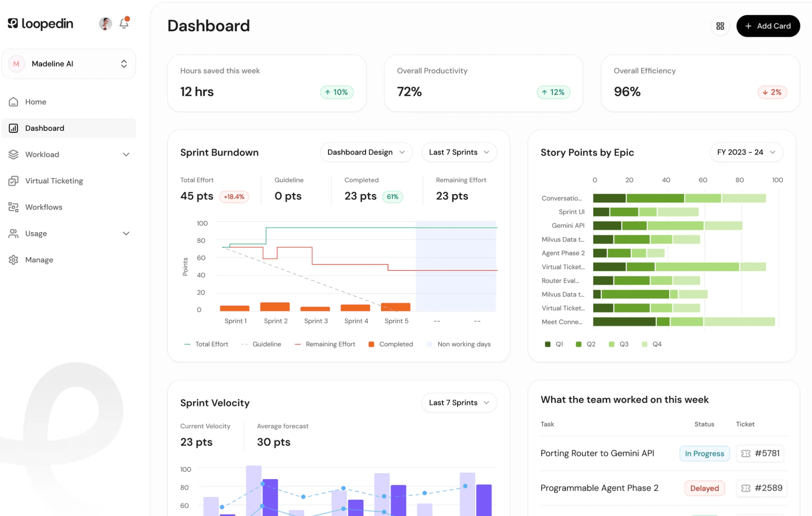
Task: Click the +18.4% total effort badge
Action: [x=234, y=196]
